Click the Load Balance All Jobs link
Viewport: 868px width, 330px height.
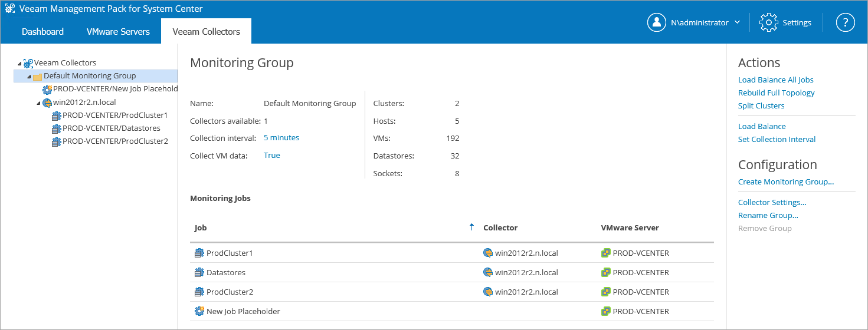(775, 80)
